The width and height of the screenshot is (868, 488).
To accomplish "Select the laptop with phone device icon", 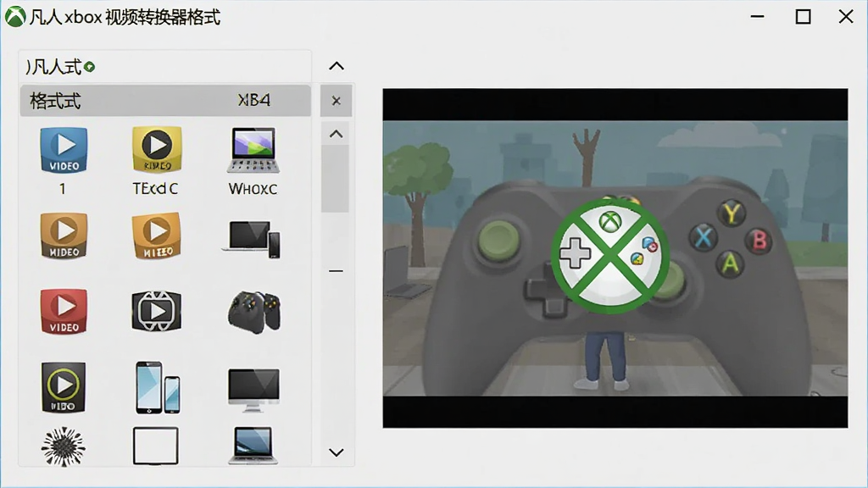I will [253, 238].
